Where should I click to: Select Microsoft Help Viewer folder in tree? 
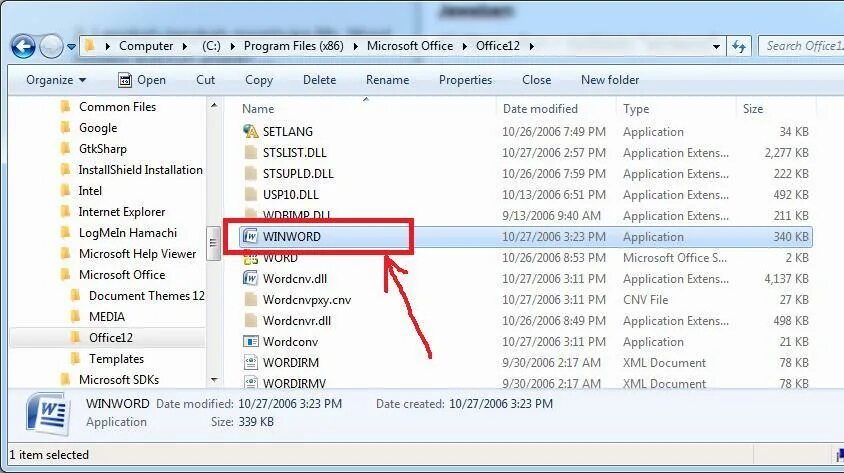[137, 253]
